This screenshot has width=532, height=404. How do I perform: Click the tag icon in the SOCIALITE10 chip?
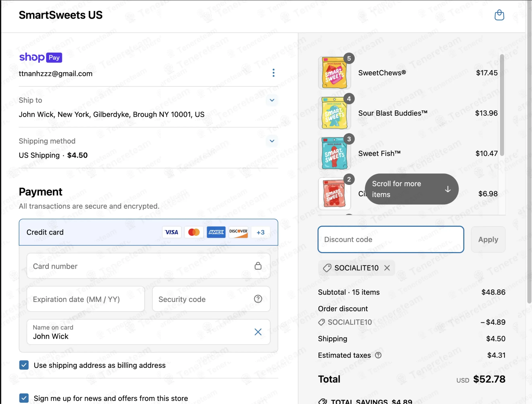(x=327, y=268)
